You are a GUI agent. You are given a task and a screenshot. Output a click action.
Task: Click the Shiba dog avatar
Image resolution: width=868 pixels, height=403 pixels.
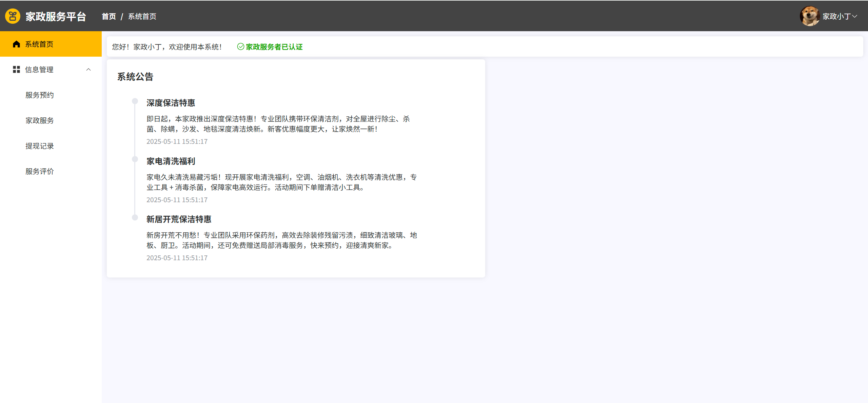pyautogui.click(x=809, y=16)
